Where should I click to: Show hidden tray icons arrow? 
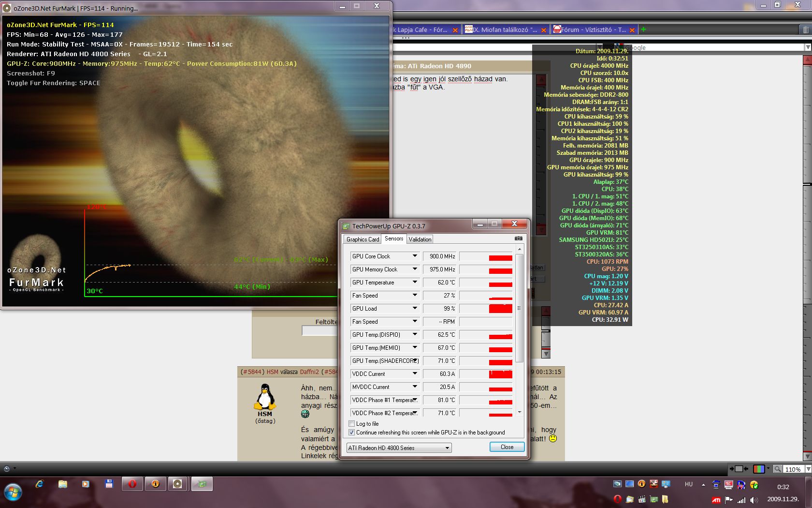[x=703, y=484]
